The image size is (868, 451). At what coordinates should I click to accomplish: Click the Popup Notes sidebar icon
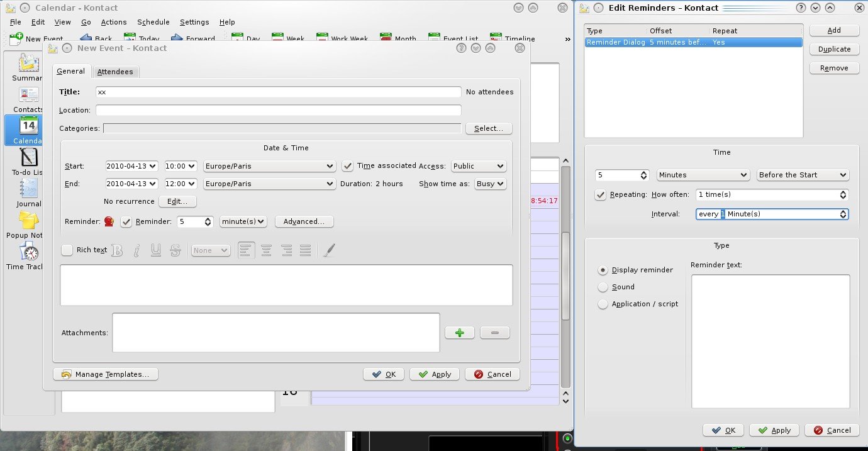29,221
